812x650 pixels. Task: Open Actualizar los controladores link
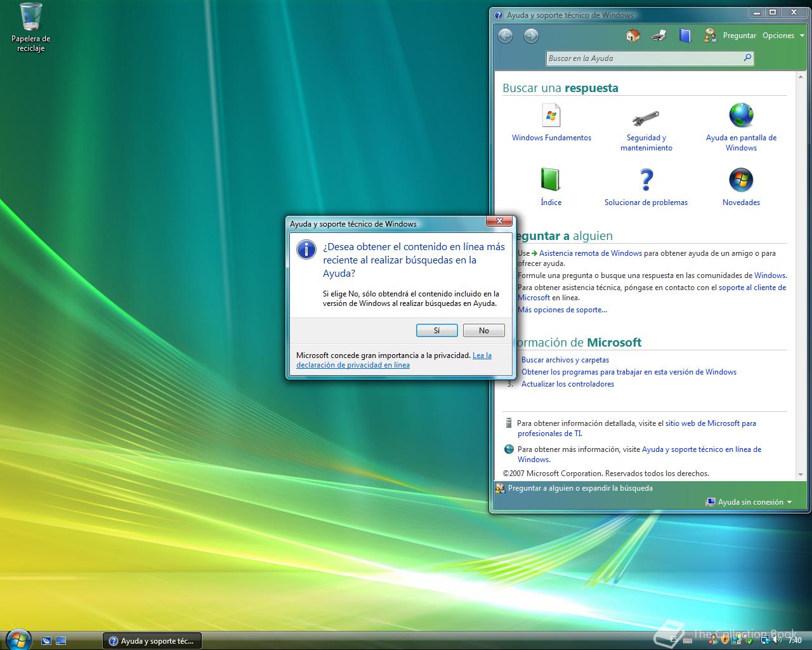pos(568,384)
